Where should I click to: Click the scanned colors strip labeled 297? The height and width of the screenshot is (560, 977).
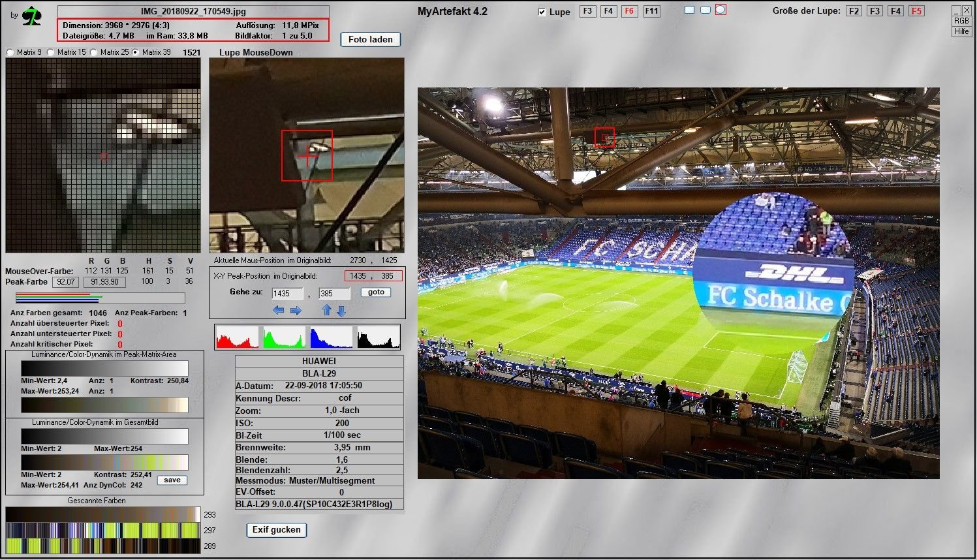103,530
